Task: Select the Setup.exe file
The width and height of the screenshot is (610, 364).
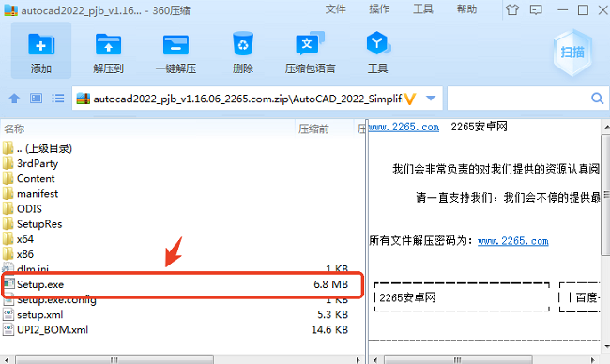Action: (183, 284)
